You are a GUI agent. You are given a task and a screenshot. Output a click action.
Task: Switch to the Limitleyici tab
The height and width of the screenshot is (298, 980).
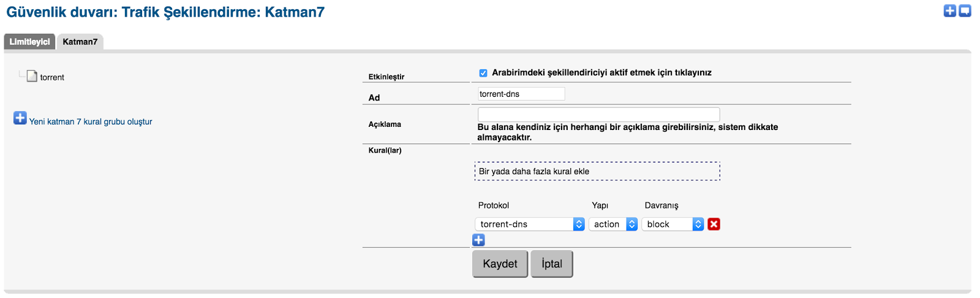[29, 42]
